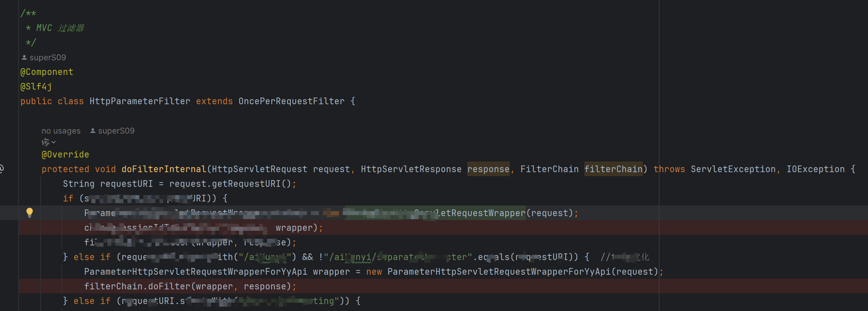Open the AI actions icon above @Override
The width and height of the screenshot is (868, 311).
pos(46,142)
